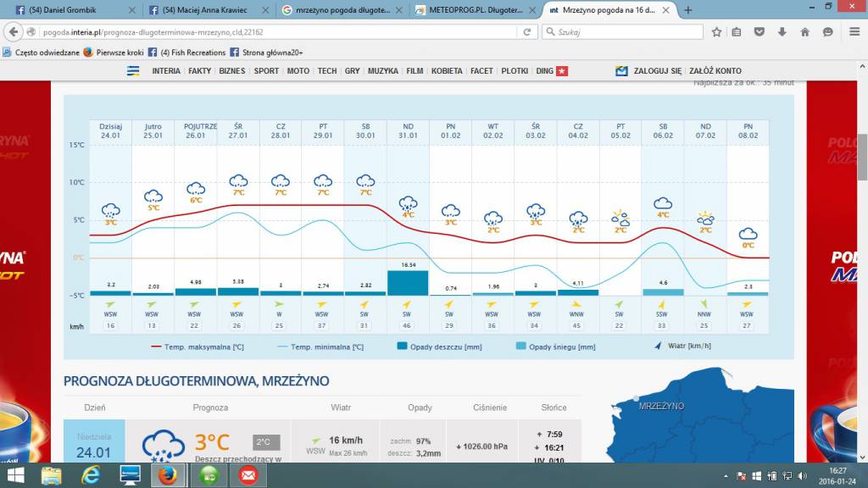
Task: Click Temp. minimalna legend entry
Action: coord(320,347)
